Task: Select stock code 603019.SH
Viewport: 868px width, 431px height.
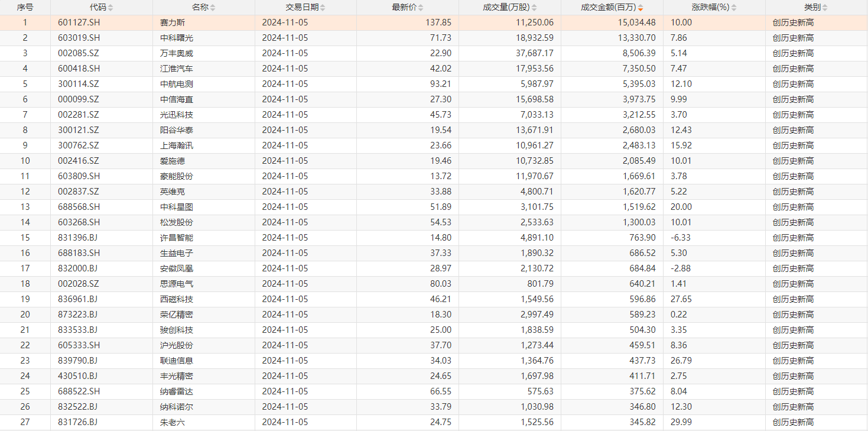Action: pos(79,38)
